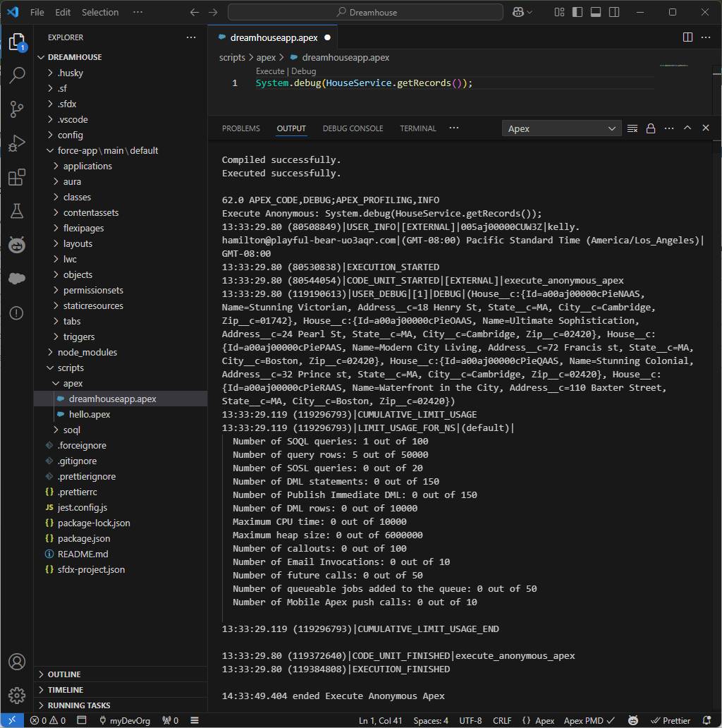Open the Extensions view icon
Viewport: 722px width, 728px height.
pos(17,177)
